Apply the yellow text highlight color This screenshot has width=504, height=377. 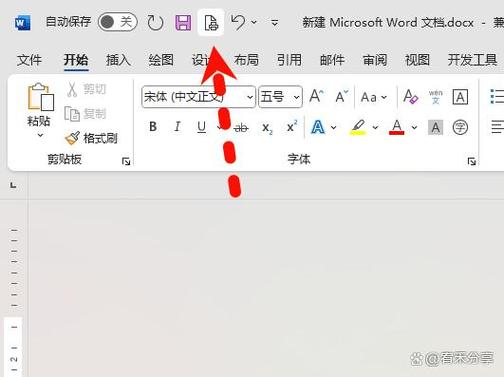click(x=358, y=127)
